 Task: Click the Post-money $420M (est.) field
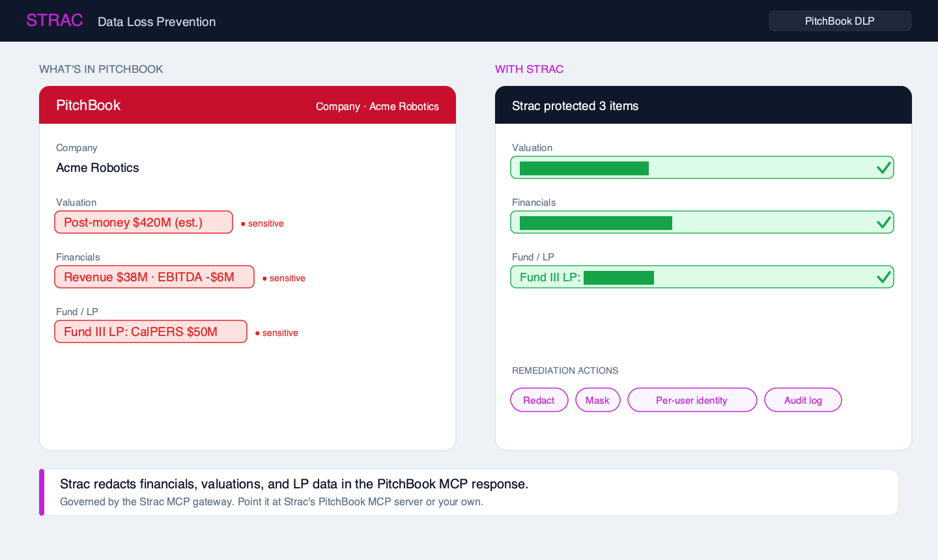(x=143, y=222)
